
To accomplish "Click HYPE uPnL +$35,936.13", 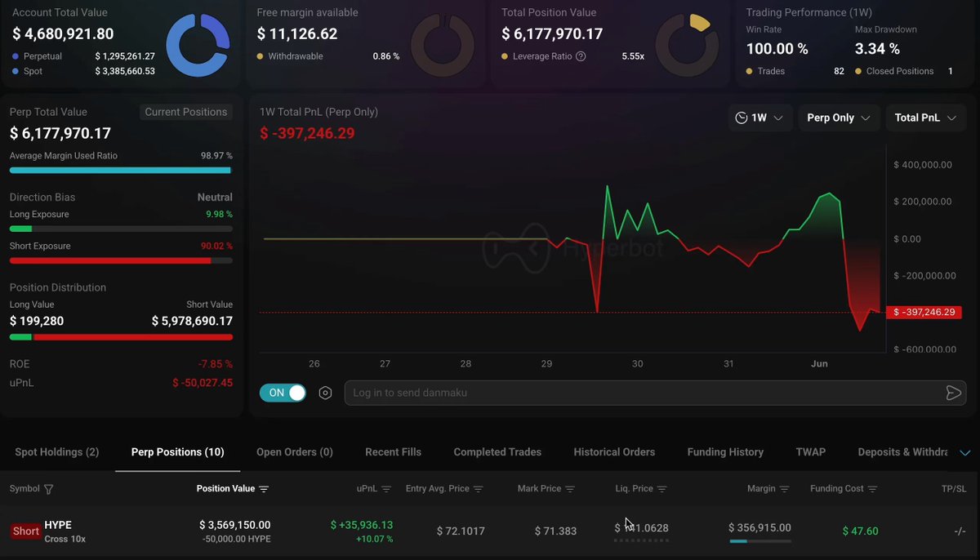I will [x=362, y=525].
